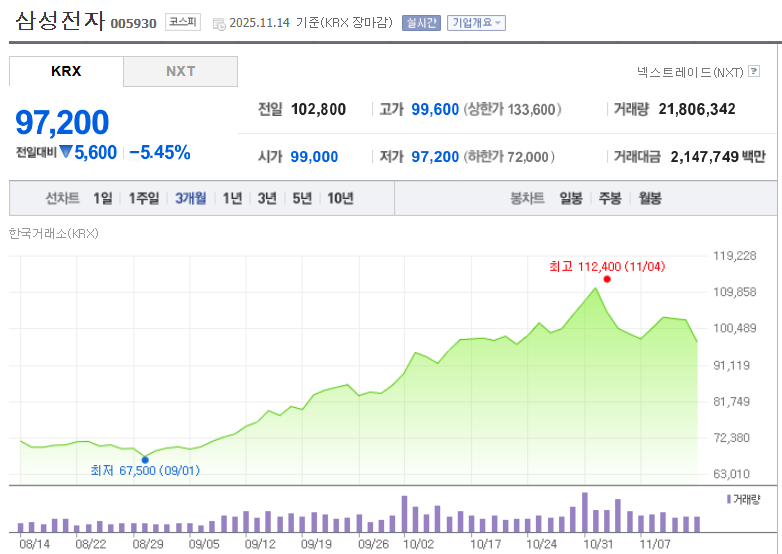782x554 pixels.
Task: Click the 전일 value 102,800
Action: 319,109
